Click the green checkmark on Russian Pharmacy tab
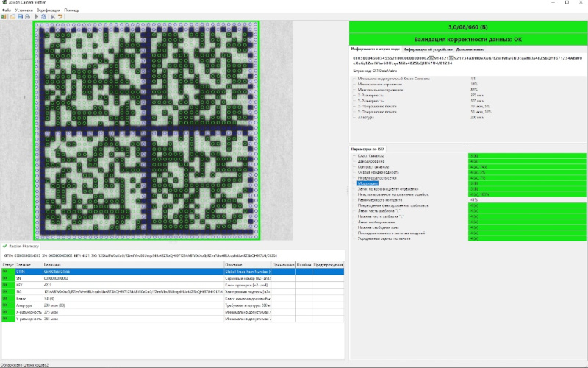The height and width of the screenshot is (368, 588). [x=4, y=247]
